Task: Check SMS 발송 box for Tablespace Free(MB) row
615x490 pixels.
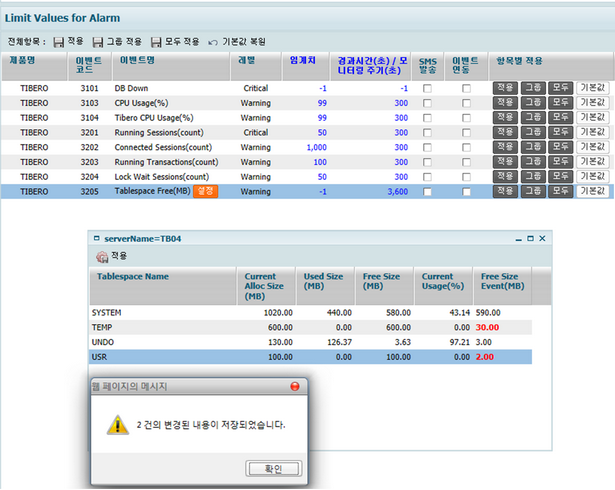Action: pos(427,192)
